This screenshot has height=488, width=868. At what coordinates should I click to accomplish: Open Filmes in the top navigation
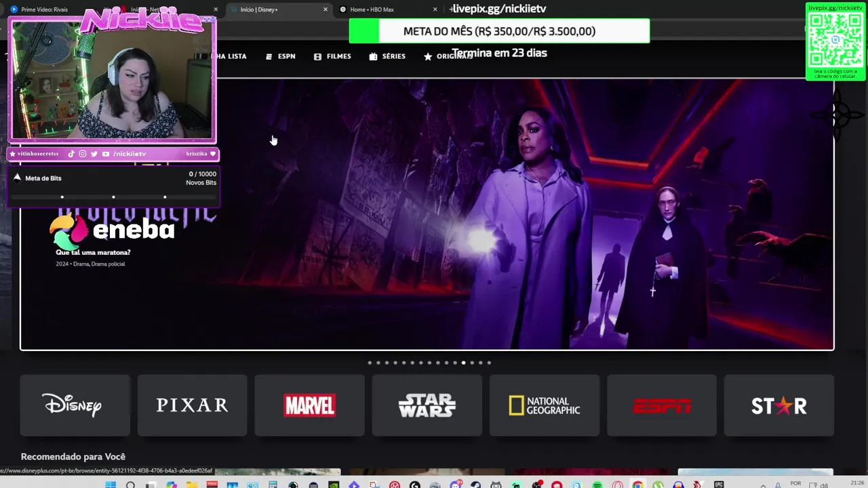click(332, 56)
